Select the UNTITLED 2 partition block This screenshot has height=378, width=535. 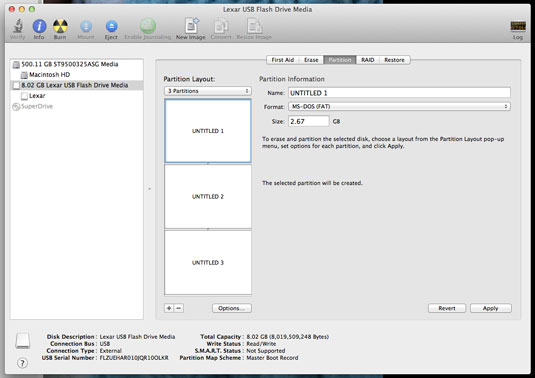tap(208, 197)
